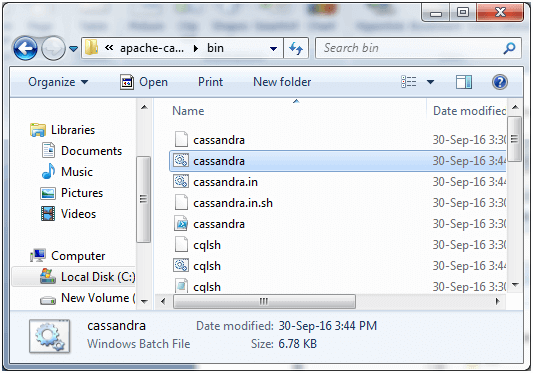Select Computer in navigation pane
Viewport: 533px width, 373px height.
pos(78,256)
